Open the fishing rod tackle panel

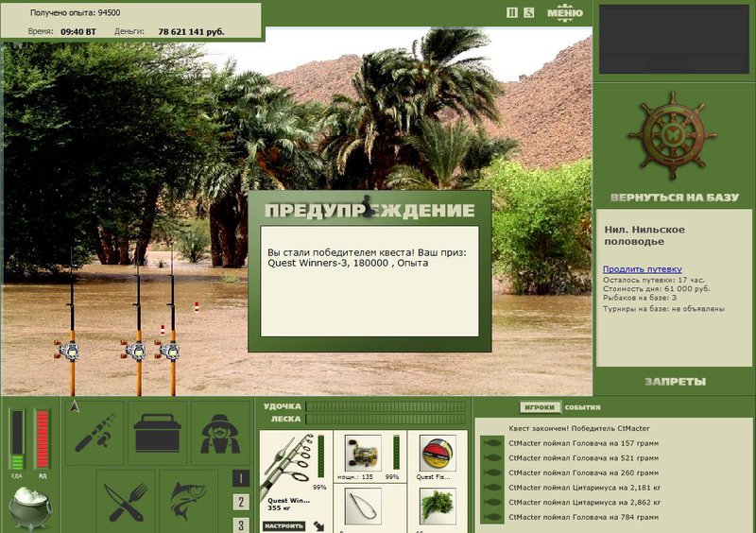95,433
